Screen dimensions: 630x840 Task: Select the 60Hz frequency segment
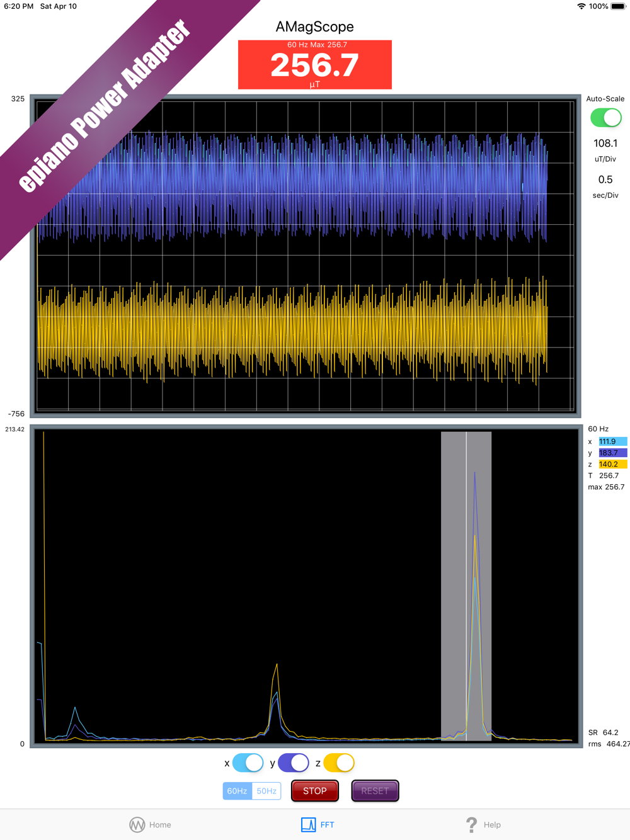[x=237, y=791]
